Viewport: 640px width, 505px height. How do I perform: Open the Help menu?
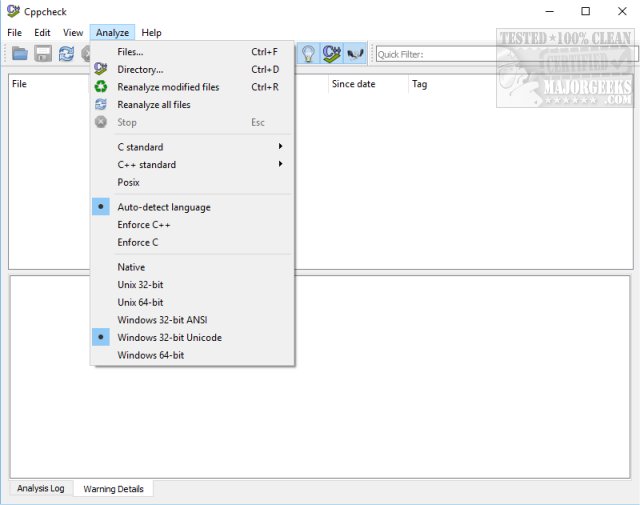pos(151,33)
